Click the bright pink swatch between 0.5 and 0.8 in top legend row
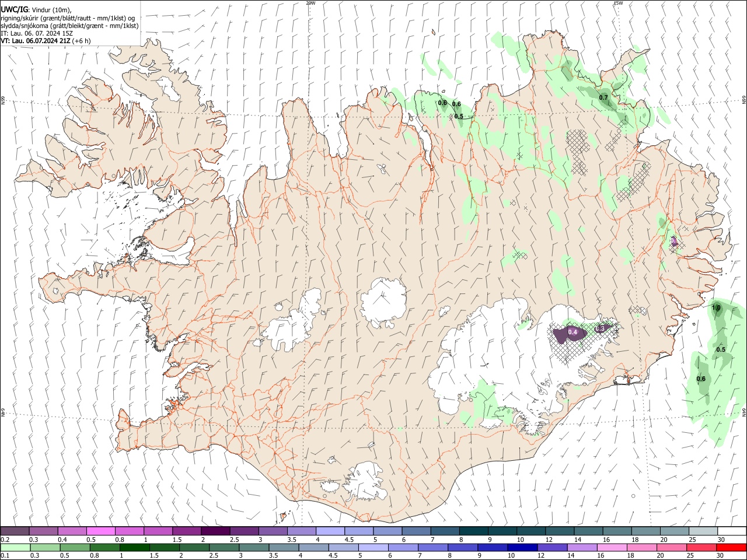 point(100,531)
